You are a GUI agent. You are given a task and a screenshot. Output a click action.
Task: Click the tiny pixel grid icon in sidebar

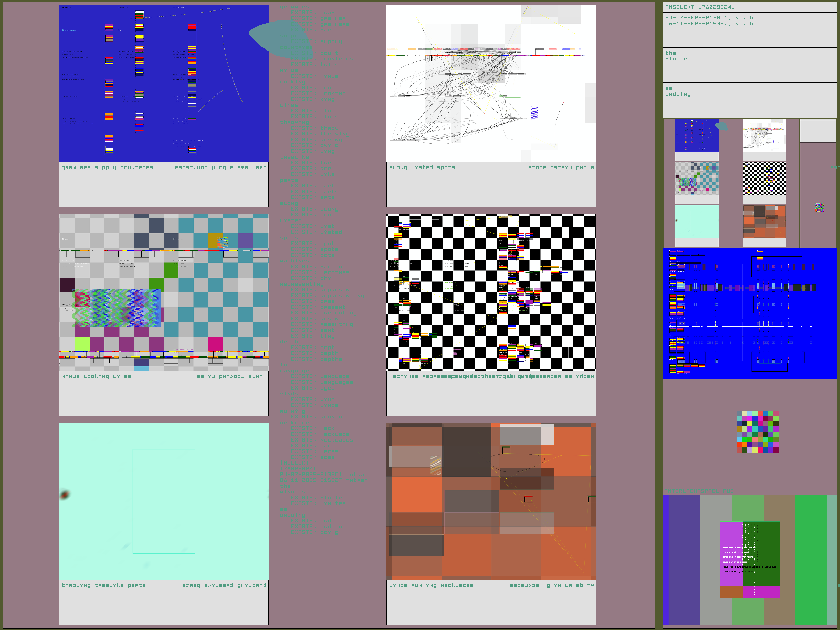(x=820, y=207)
